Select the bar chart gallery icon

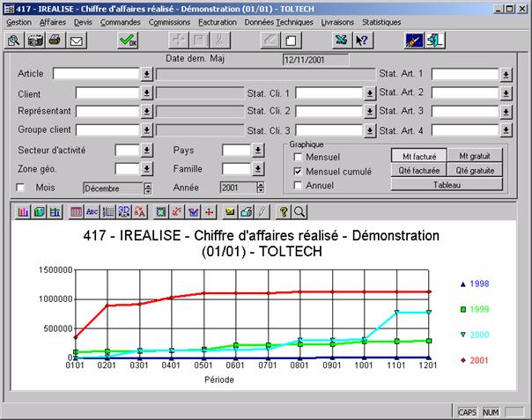(x=23, y=212)
